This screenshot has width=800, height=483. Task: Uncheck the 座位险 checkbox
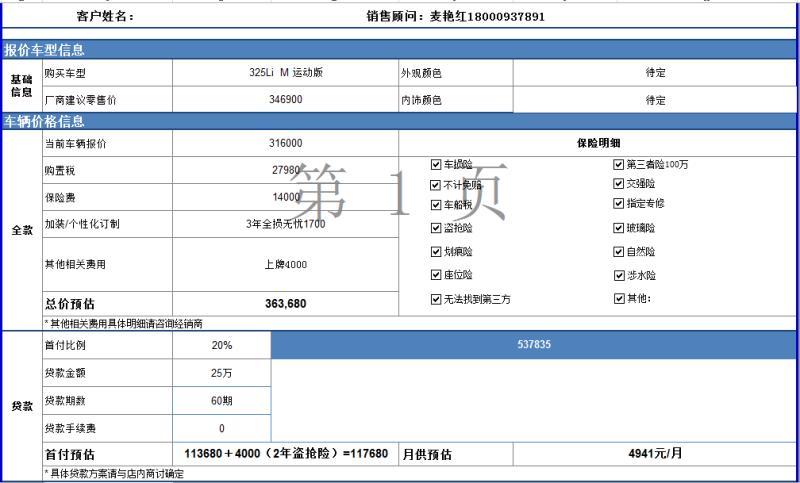click(436, 275)
